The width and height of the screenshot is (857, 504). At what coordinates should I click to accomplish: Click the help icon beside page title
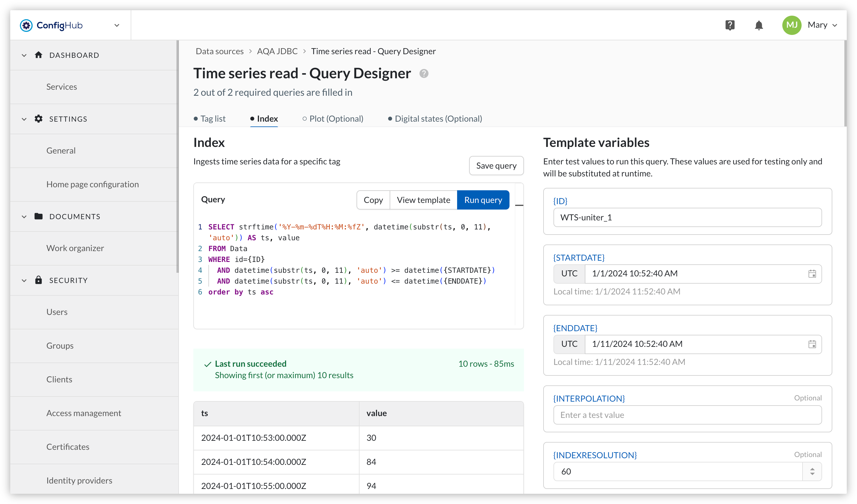coord(424,73)
